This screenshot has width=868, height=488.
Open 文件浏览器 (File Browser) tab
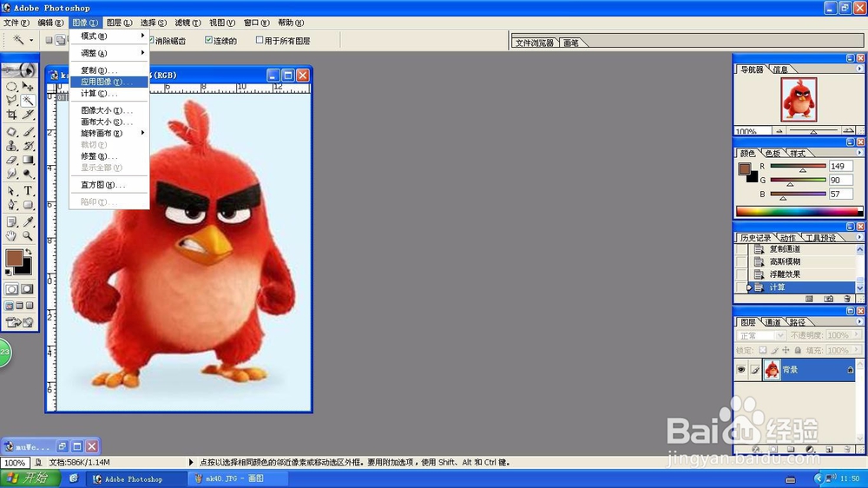(534, 43)
